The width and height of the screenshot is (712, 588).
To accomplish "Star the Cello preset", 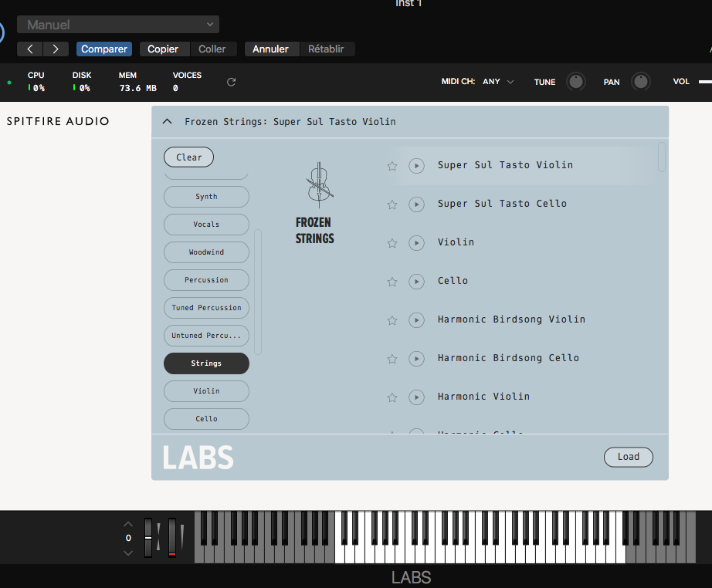I will click(392, 281).
